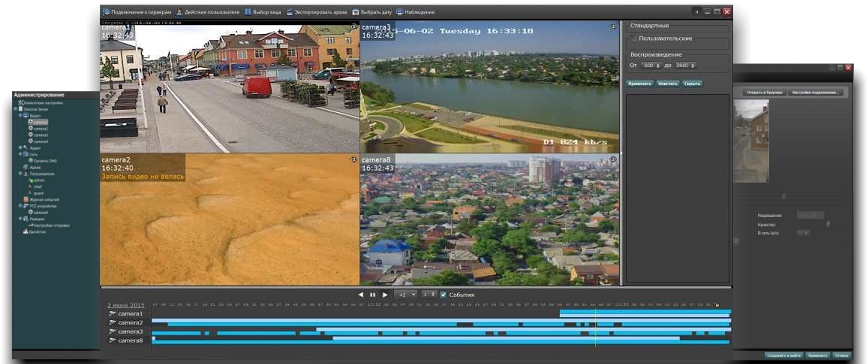Open Журнал событий in the admin tree
This screenshot has height=364, width=868.
(x=41, y=200)
